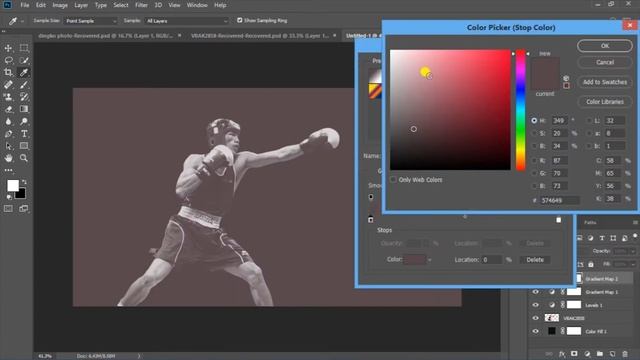This screenshot has height=360, width=640.
Task: Enable Only Web Colors checkbox
Action: click(x=393, y=180)
